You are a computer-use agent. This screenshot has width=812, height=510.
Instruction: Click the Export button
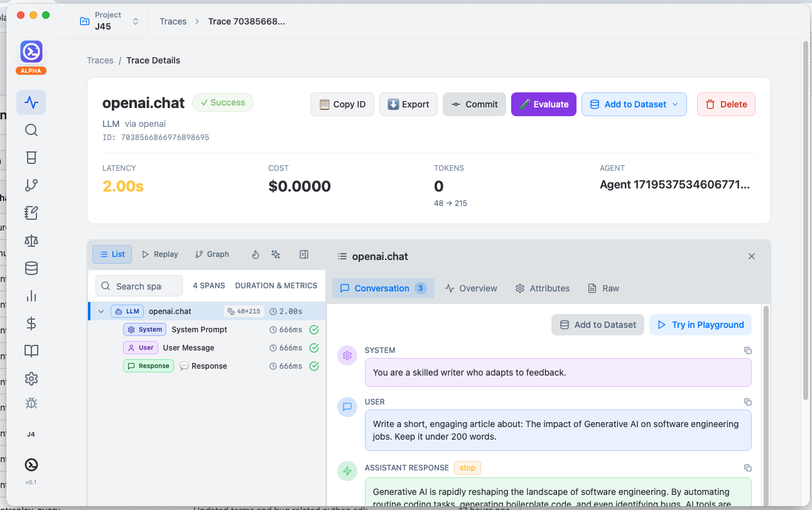tap(408, 104)
